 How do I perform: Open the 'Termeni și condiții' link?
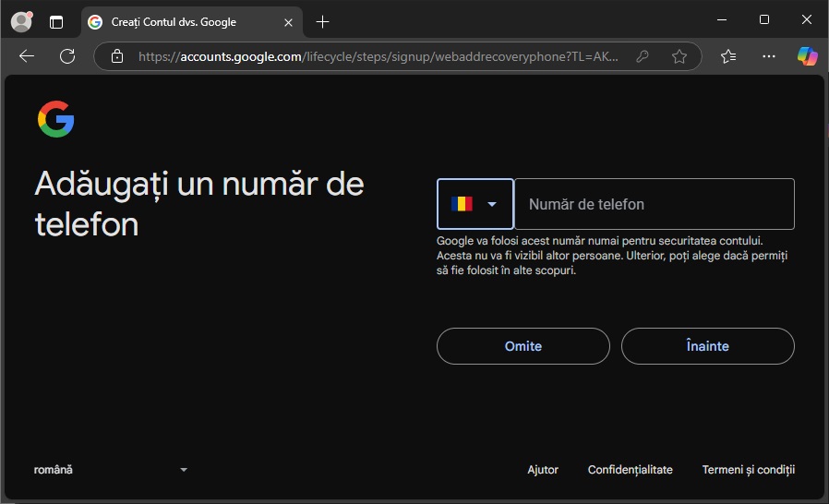pyautogui.click(x=748, y=470)
